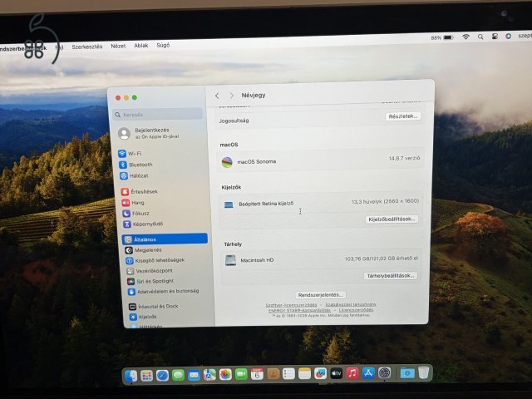Open Photos from the Dock
The width and height of the screenshot is (532, 399).
point(225,375)
